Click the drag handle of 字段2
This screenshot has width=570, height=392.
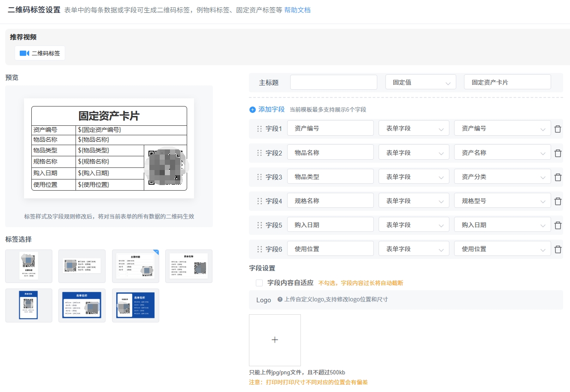pos(259,153)
